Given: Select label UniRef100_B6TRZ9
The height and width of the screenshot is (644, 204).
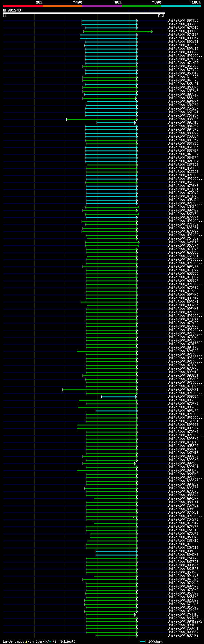Looking at the screenshot, I should (183, 66).
